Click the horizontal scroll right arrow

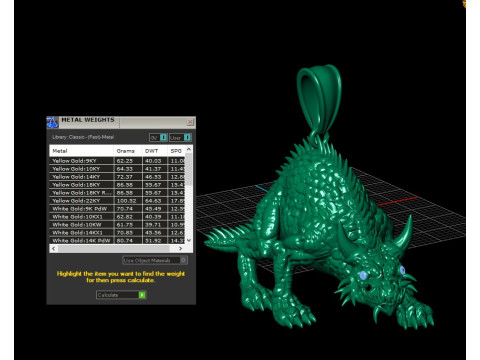[180, 248]
